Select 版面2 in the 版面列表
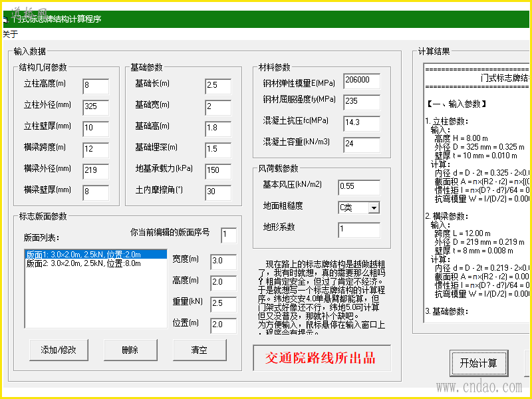532x399 pixels. (x=96, y=263)
